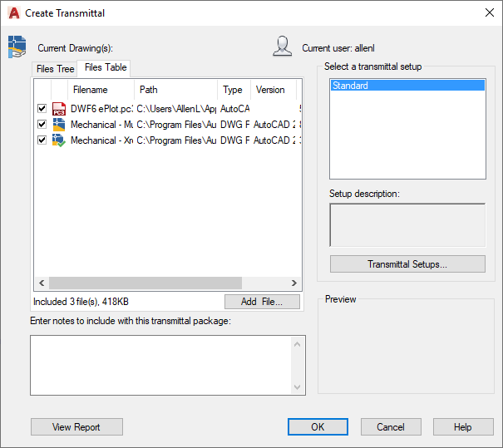
Task: Select the DWF6 ePlot PC3 file icon
Action: 59,109
